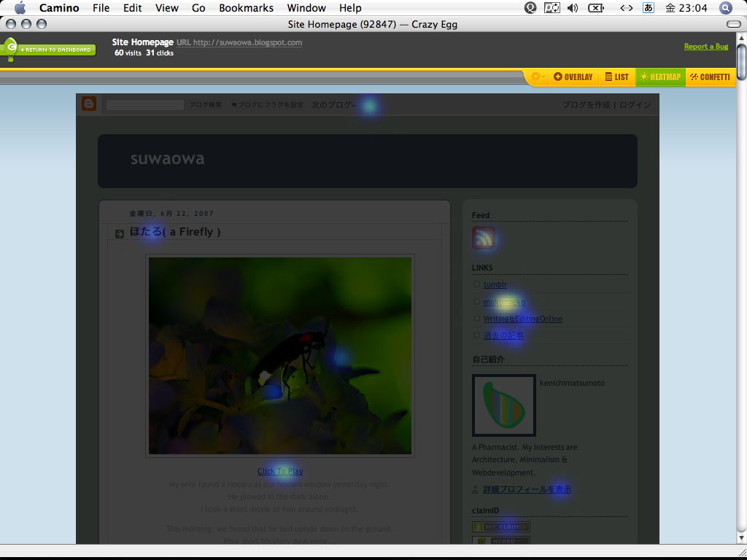Click the scrollbar down arrow
This screenshot has width=747, height=560.
coord(742,537)
